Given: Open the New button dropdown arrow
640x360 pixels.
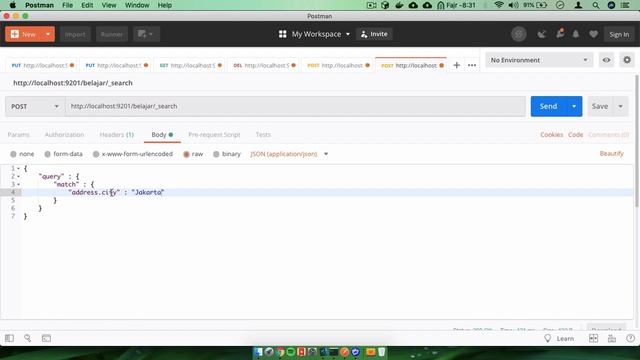Looking at the screenshot, I should tap(48, 34).
